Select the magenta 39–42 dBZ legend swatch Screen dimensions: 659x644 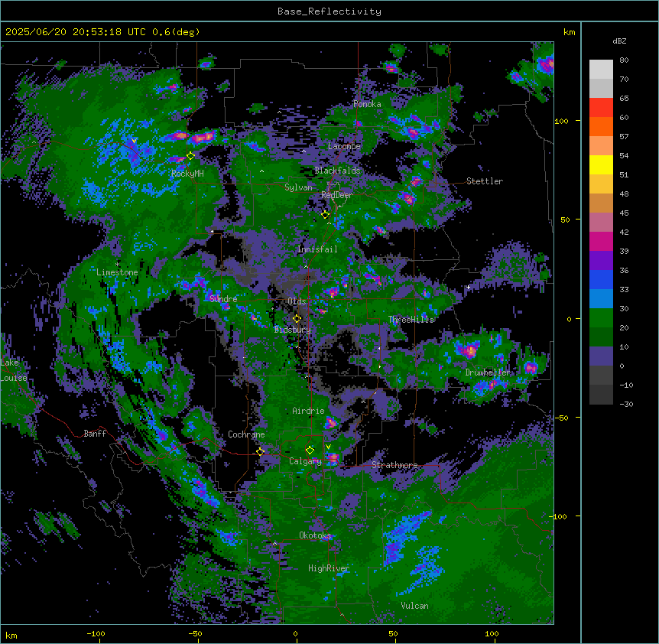pyautogui.click(x=601, y=241)
